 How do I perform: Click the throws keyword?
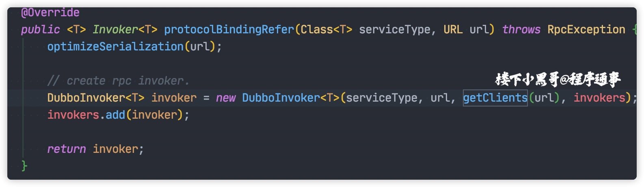click(x=521, y=30)
